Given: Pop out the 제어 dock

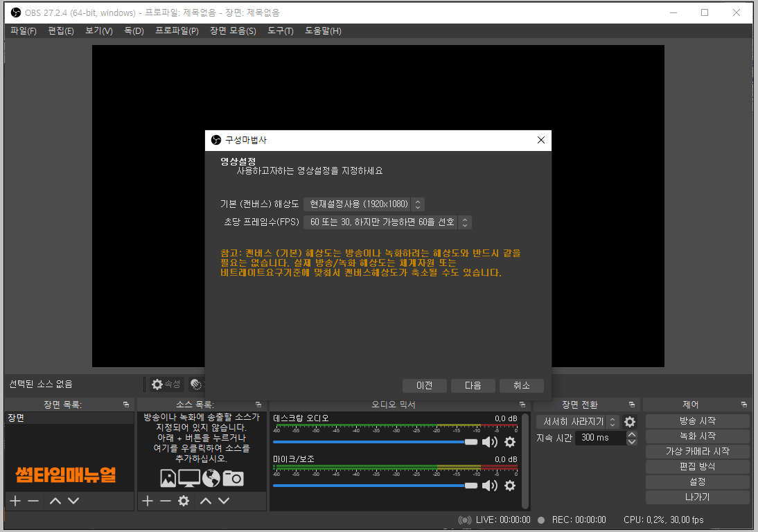Looking at the screenshot, I should (x=744, y=405).
